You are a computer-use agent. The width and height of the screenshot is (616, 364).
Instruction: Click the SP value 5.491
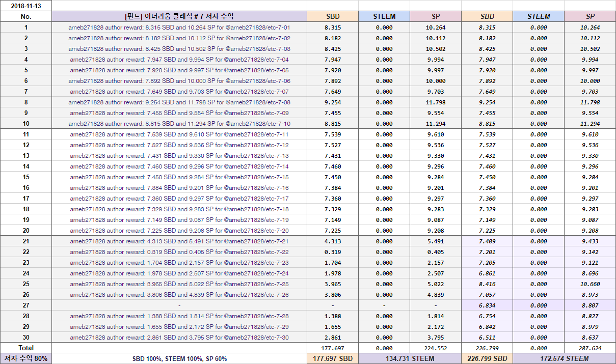(436, 241)
